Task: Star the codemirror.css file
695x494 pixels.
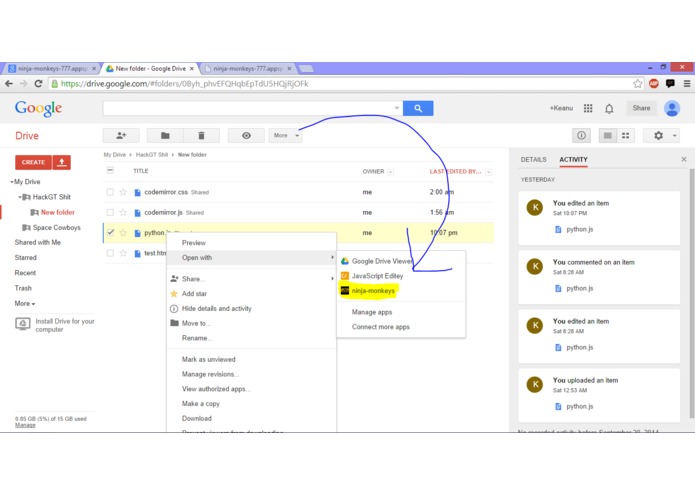Action: (123, 192)
